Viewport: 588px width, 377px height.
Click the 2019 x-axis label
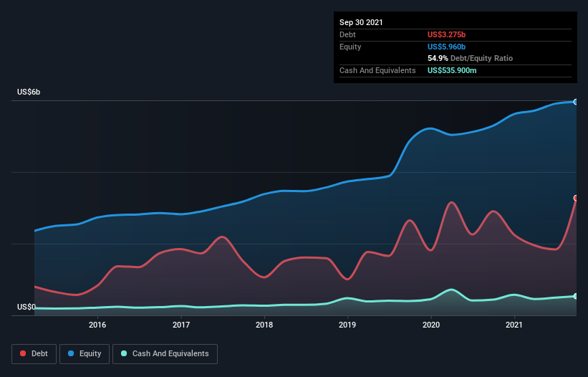pyautogui.click(x=347, y=325)
